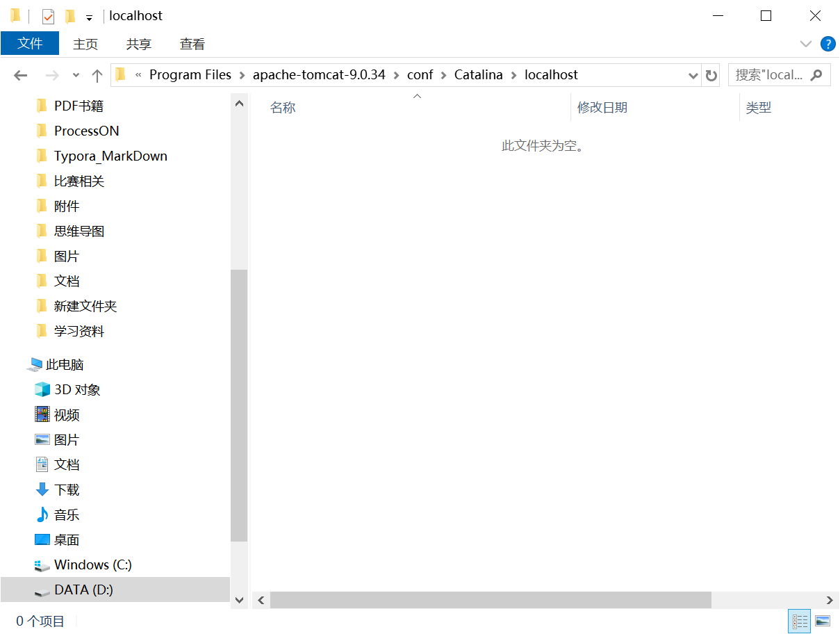Expand the hidden path chevron «
Screen dimensions: 840x634
(138, 74)
